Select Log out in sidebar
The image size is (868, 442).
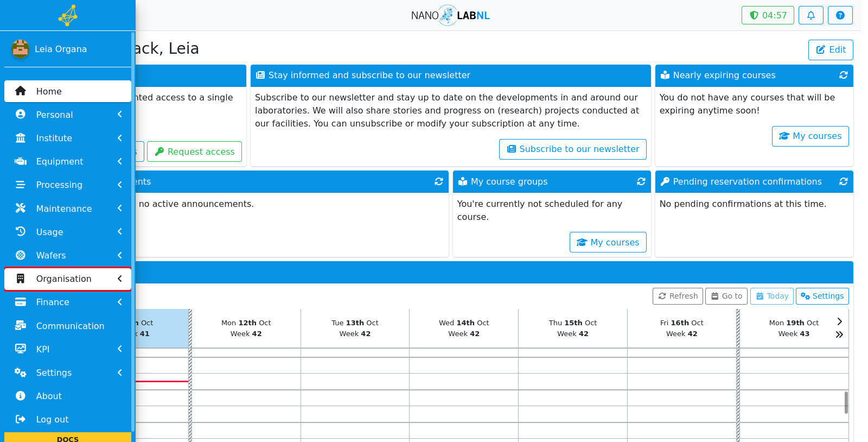point(68,419)
